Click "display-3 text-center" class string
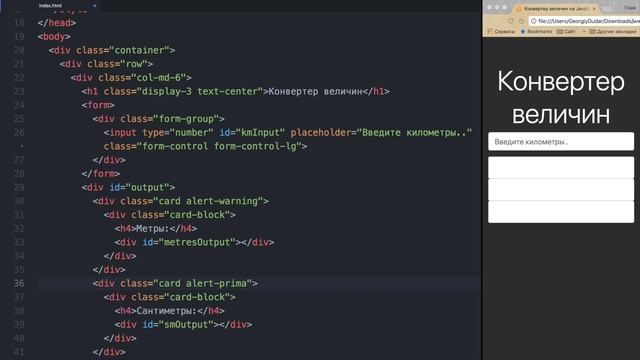The width and height of the screenshot is (640, 360). [200, 91]
